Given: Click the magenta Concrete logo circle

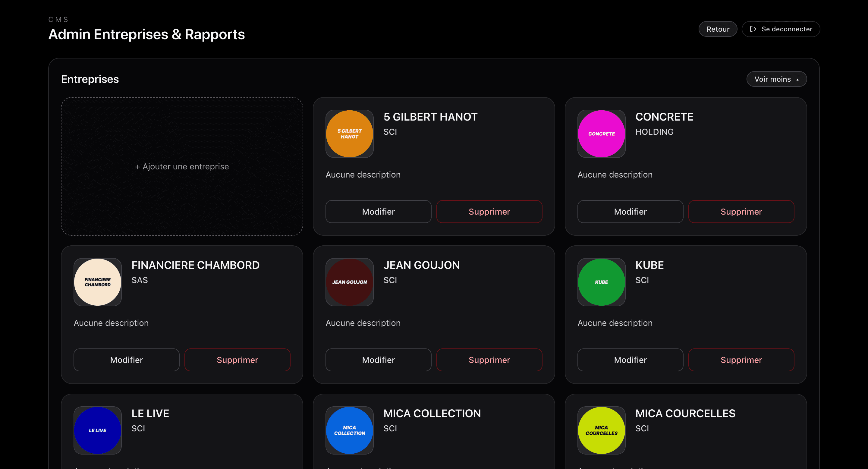Looking at the screenshot, I should pyautogui.click(x=601, y=134).
